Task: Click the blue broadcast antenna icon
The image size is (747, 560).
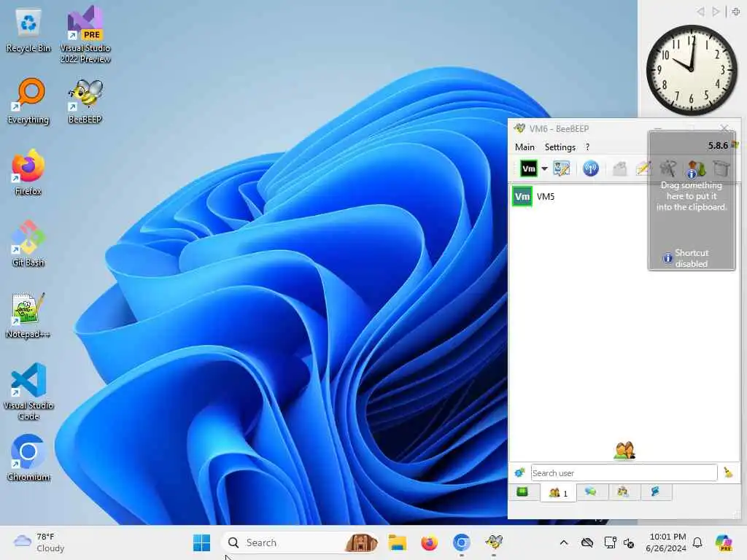Action: coord(590,168)
